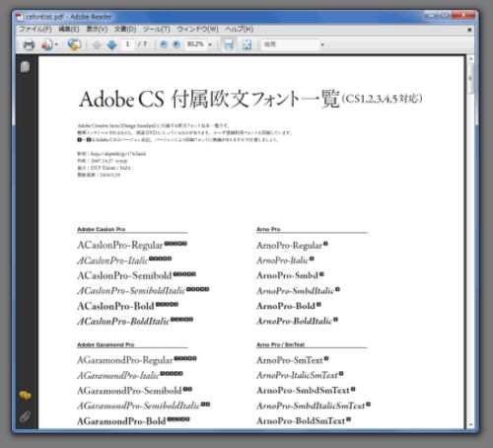This screenshot has width=493, height=448.
Task: Open the ファイル(F) menu
Action: [35, 30]
